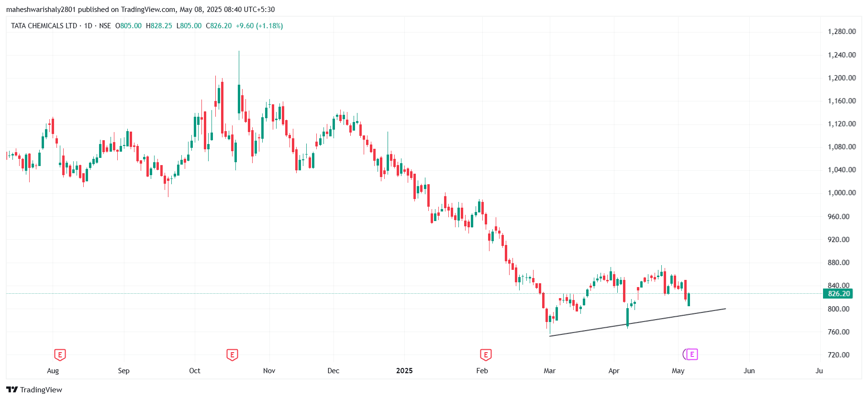Viewport: 868px width, 400px height.
Task: Click the 1,280.00 price axis label
Action: pyautogui.click(x=842, y=32)
